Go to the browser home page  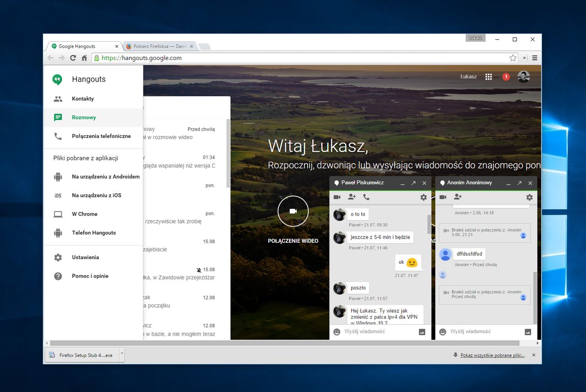[84, 58]
